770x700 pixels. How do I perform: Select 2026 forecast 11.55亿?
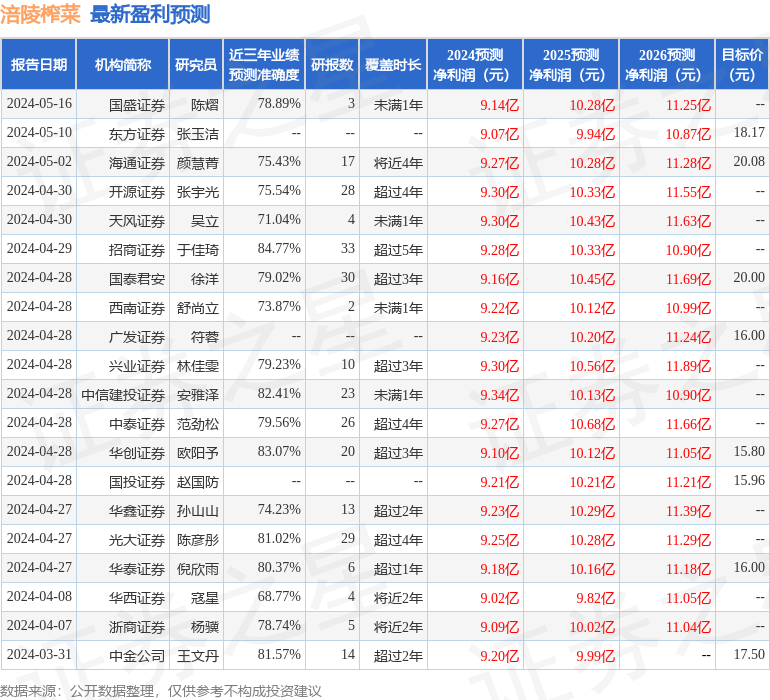(688, 192)
